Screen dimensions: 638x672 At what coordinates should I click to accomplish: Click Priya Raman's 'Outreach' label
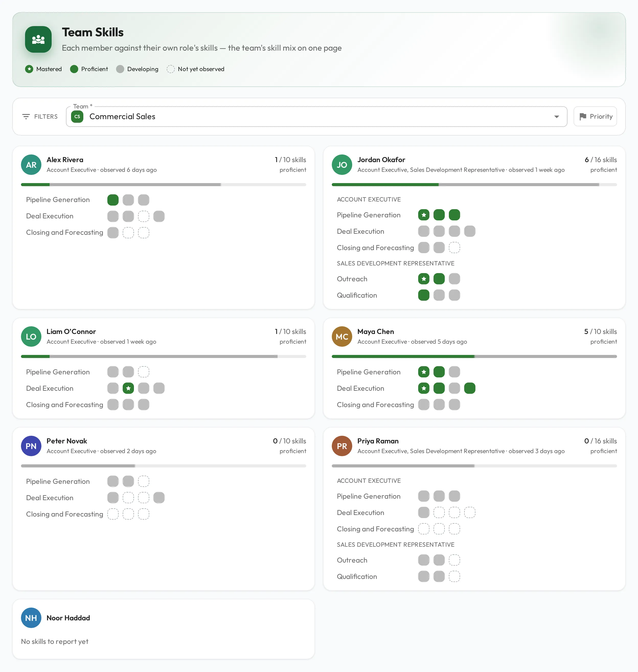[x=352, y=561]
